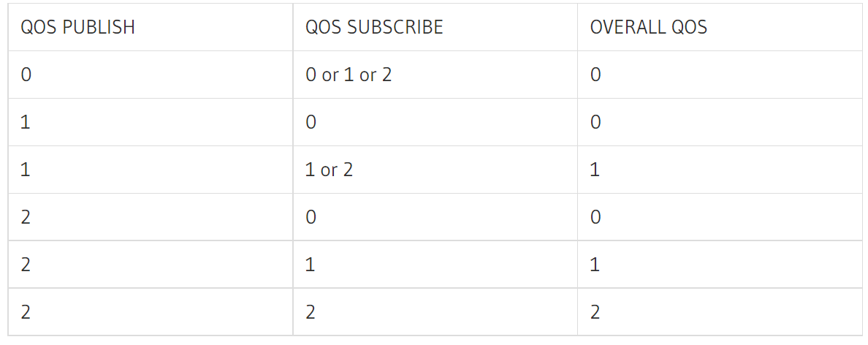Image resolution: width=868 pixels, height=345 pixels.
Task: Click subscribe value 1 in fifth data row
Action: [311, 265]
